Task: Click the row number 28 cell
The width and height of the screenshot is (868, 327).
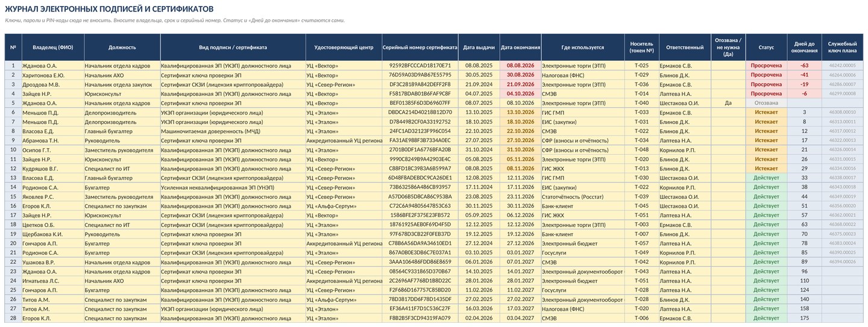Action: tap(13, 318)
